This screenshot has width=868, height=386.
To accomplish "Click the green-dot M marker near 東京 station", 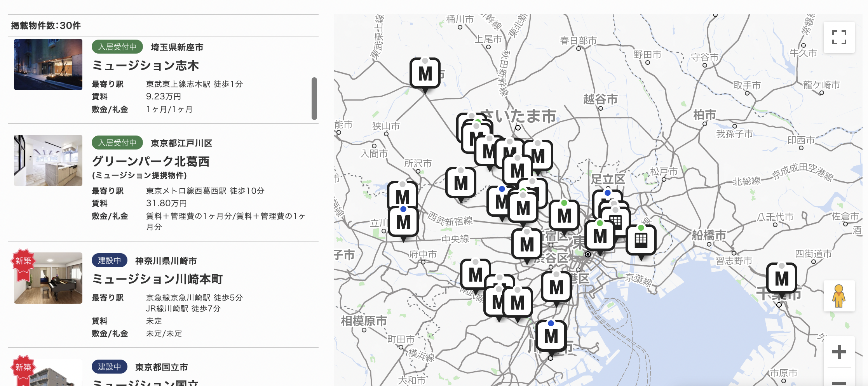I will pos(600,236).
